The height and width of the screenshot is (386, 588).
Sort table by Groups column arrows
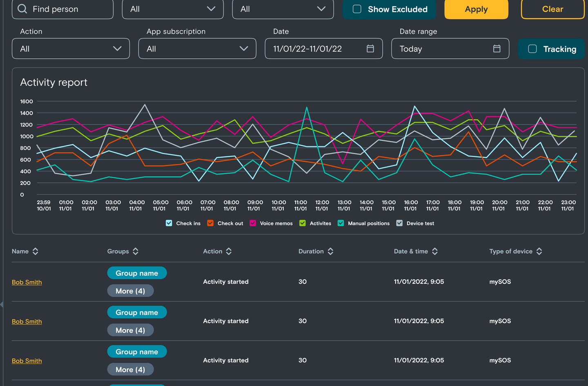click(136, 251)
